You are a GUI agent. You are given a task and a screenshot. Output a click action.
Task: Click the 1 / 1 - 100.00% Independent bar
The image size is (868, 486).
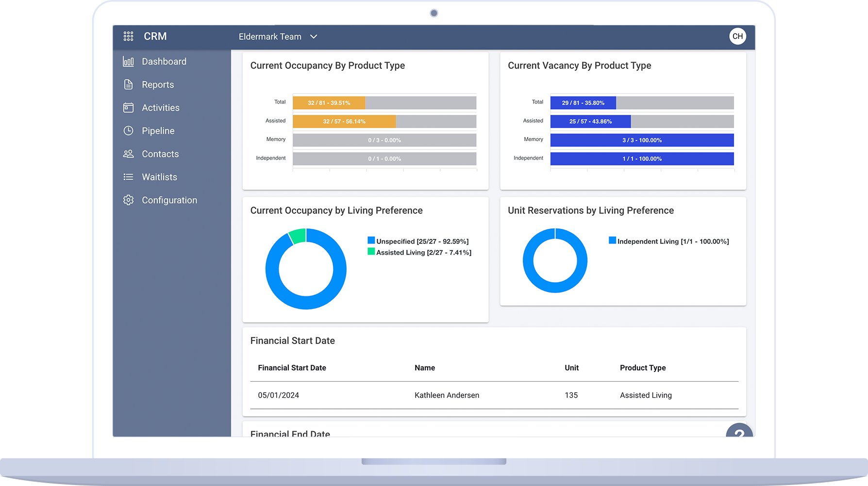tap(642, 159)
